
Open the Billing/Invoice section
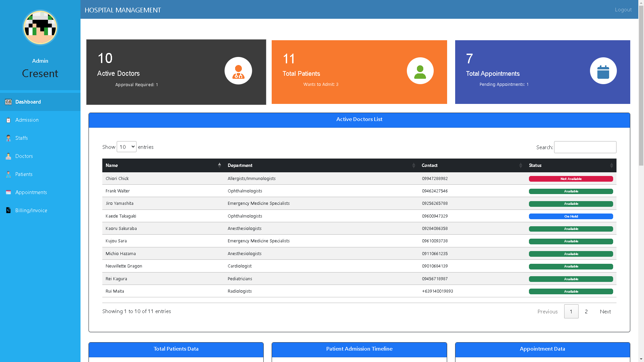click(40, 210)
